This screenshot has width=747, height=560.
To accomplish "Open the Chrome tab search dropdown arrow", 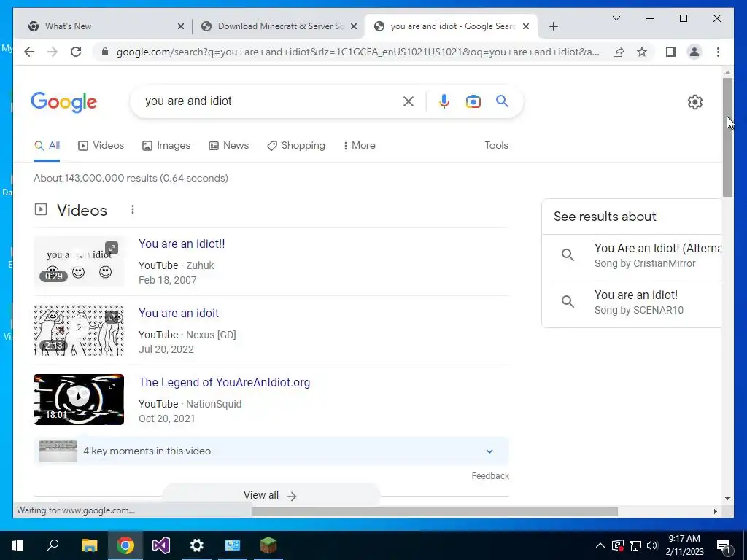I will tap(616, 18).
